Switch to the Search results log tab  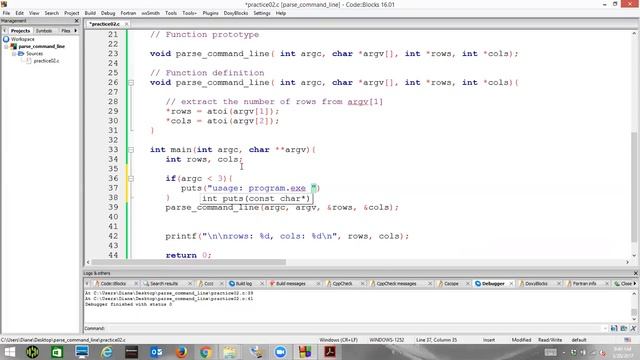coord(163,284)
